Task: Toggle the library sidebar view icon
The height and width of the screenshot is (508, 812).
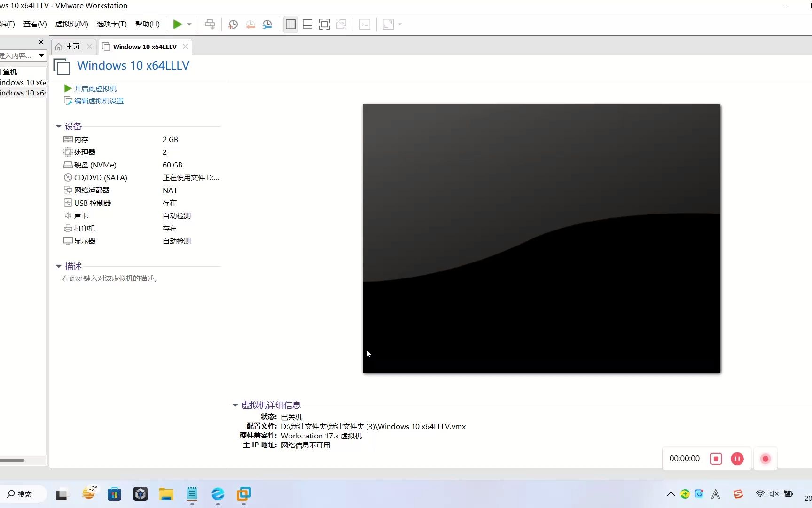Action: tap(290, 24)
